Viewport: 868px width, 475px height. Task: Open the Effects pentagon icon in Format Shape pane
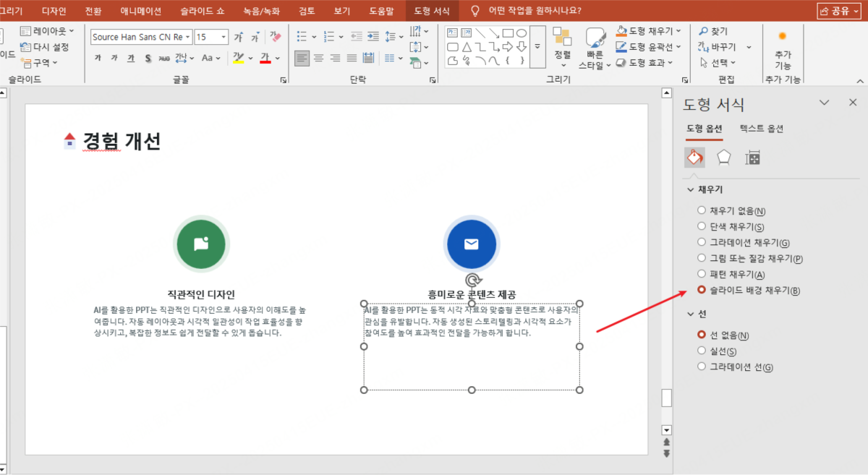pyautogui.click(x=723, y=158)
